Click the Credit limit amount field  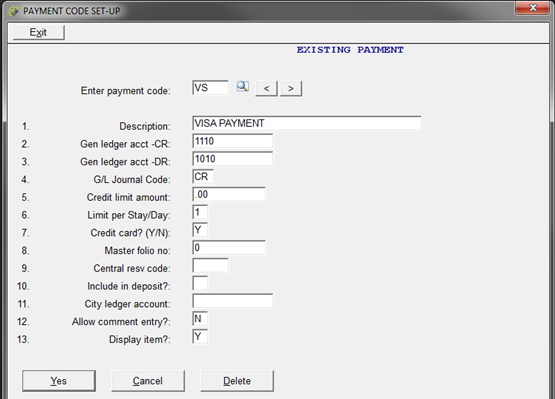[x=229, y=194]
